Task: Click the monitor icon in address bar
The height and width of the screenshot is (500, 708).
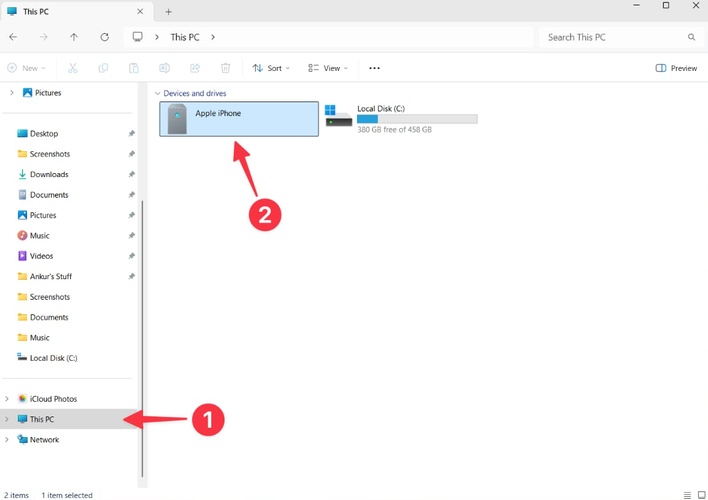Action: tap(137, 37)
